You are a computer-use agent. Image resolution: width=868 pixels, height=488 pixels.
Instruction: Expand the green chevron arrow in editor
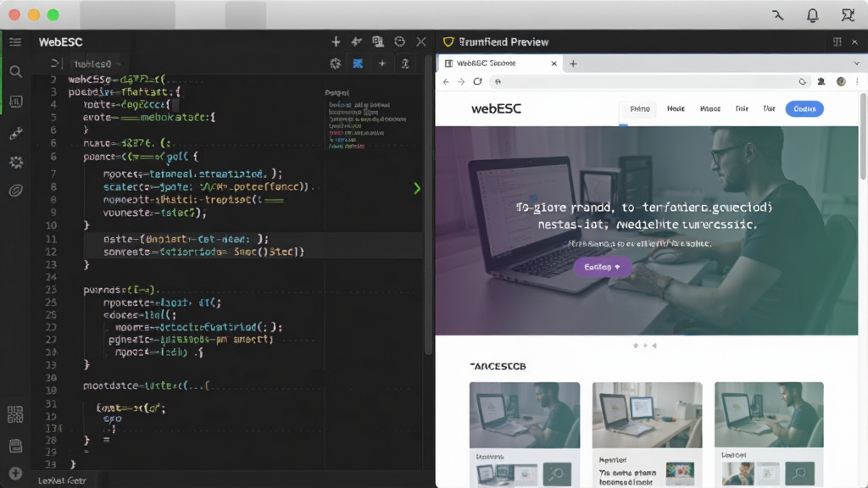pyautogui.click(x=417, y=188)
